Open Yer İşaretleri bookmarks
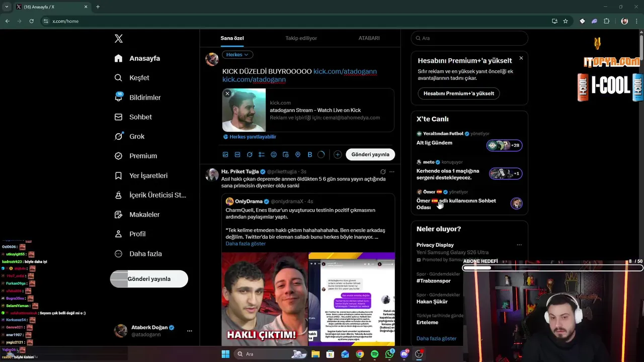 click(x=141, y=175)
